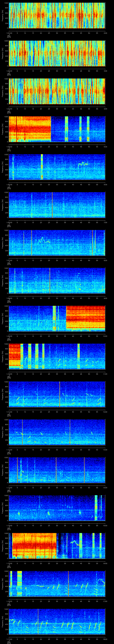Click the spectrogram panel starting at 1:12:00
This screenshot has height=644, width=114.
[x=57, y=432]
